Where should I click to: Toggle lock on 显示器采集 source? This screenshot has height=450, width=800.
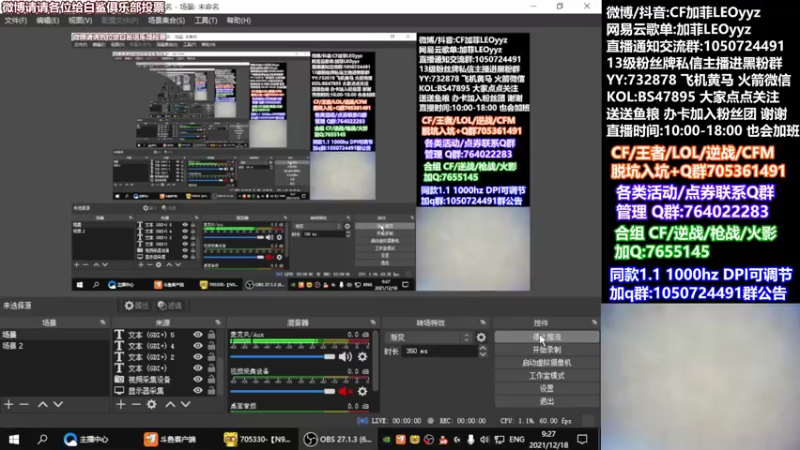(211, 391)
